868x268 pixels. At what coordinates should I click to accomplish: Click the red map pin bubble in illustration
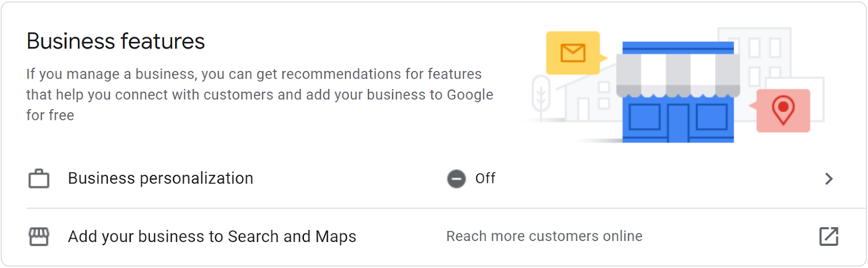click(x=783, y=110)
